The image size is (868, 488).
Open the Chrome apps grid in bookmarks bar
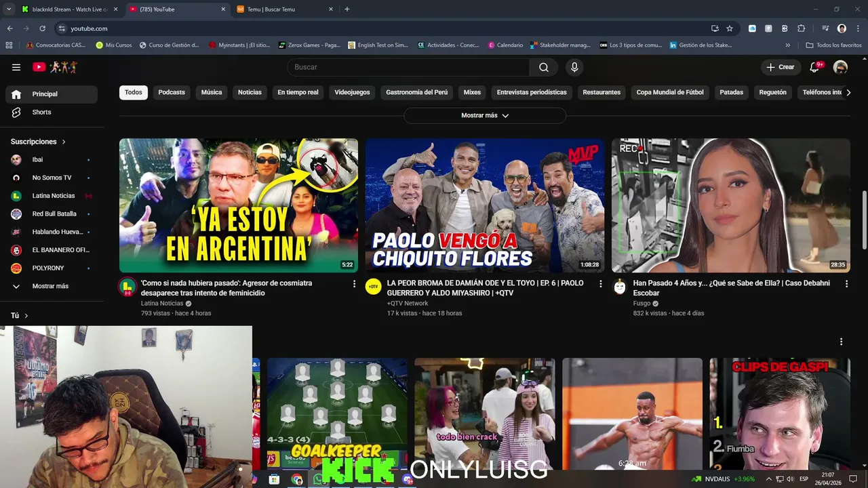click(x=9, y=45)
